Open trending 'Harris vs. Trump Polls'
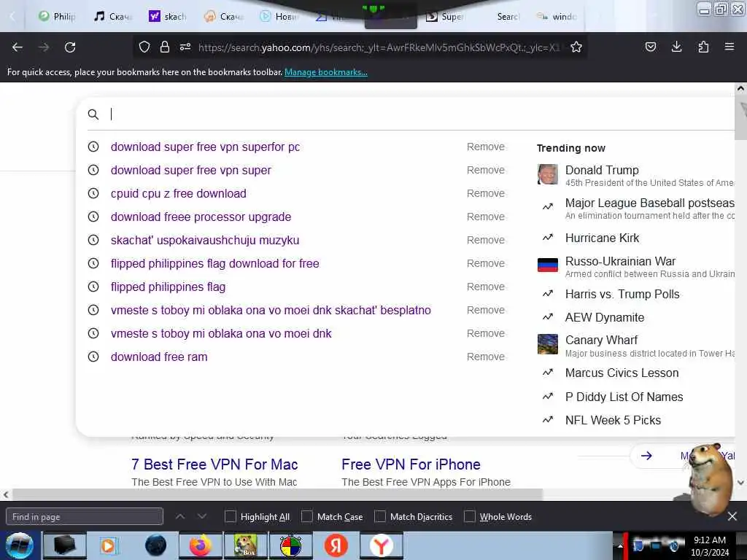Screen dimensions: 747x560 click(622, 294)
